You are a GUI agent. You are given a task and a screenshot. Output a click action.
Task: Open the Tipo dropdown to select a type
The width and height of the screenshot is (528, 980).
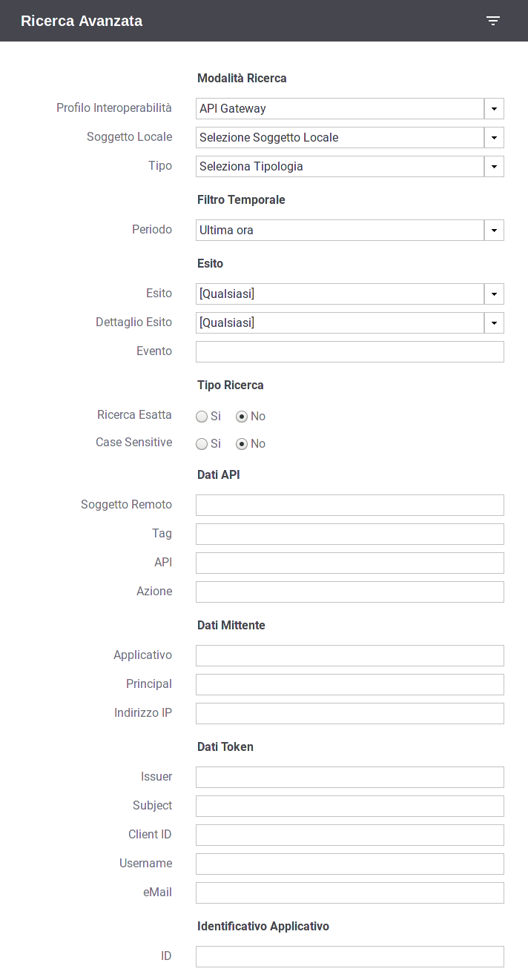(x=350, y=166)
